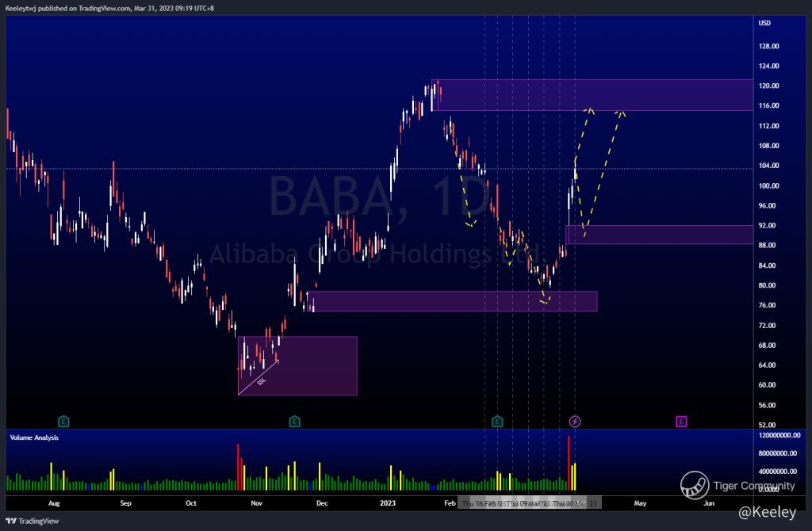The width and height of the screenshot is (812, 531).
Task: Click the purple lightning event marker
Action: point(575,422)
